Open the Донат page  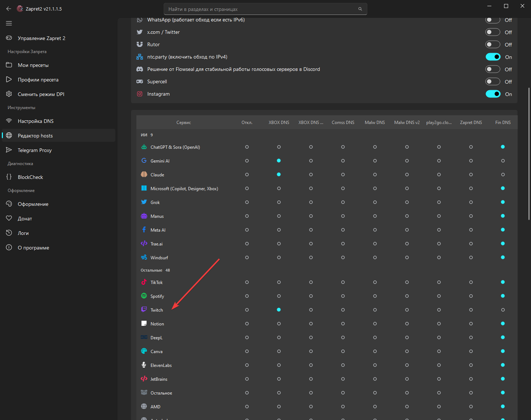click(59, 219)
